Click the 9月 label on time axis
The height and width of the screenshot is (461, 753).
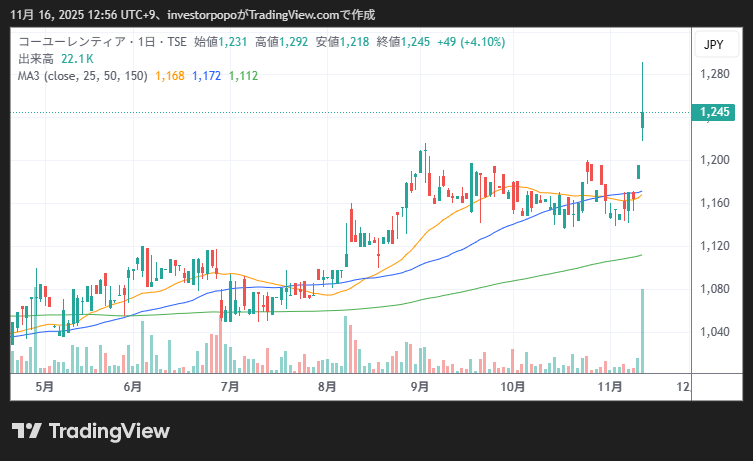coord(420,386)
